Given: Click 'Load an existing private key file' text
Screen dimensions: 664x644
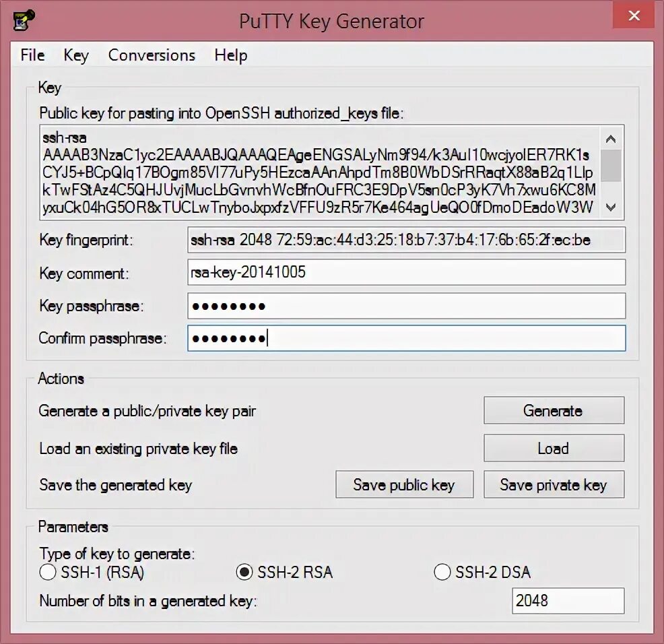Looking at the screenshot, I should [139, 449].
